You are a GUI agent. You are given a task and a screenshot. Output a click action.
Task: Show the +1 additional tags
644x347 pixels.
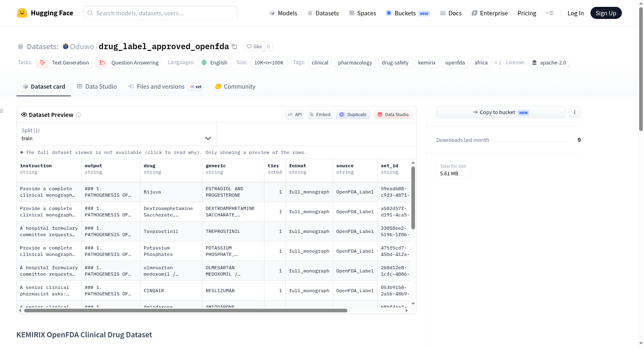498,62
